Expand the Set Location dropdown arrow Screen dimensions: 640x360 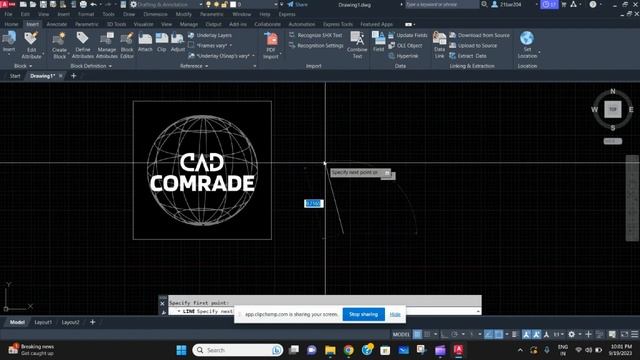point(539,53)
